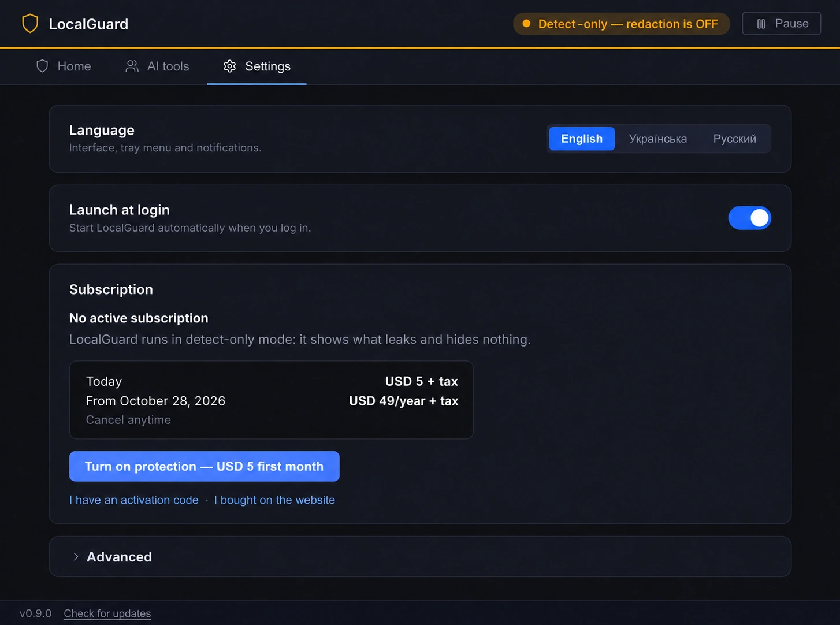Choose Русский as the interface language
The width and height of the screenshot is (840, 625).
[x=734, y=139]
